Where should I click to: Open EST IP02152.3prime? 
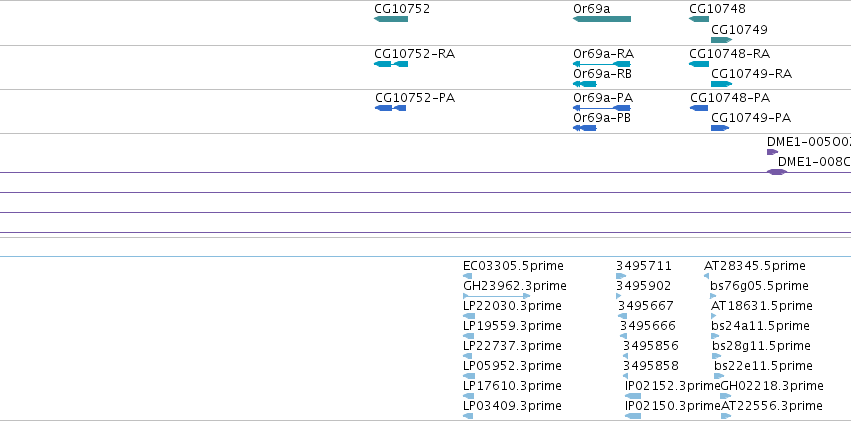[x=633, y=396]
